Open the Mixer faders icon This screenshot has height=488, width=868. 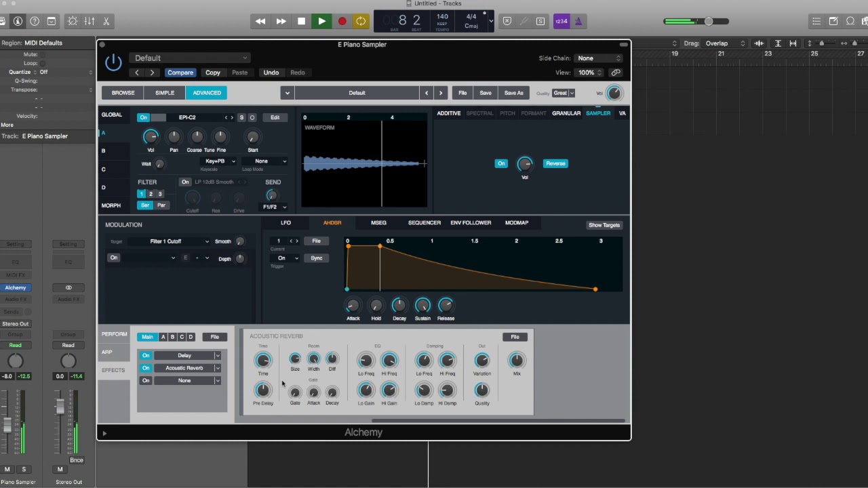[90, 21]
